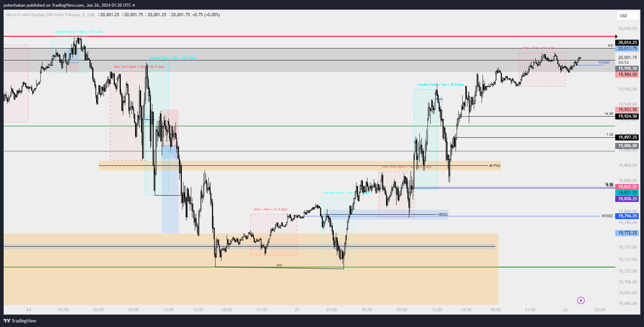The image size is (644, 327).
Task: Select the 19,830.25 purple price label
Action: [627, 199]
